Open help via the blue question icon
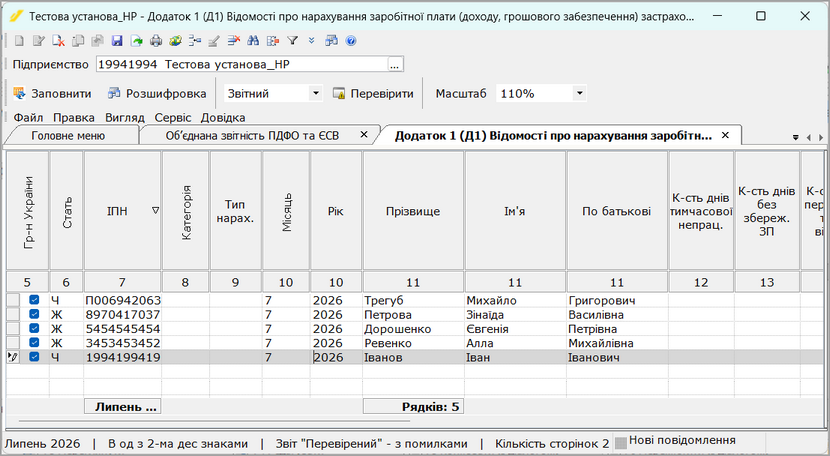 [350, 41]
